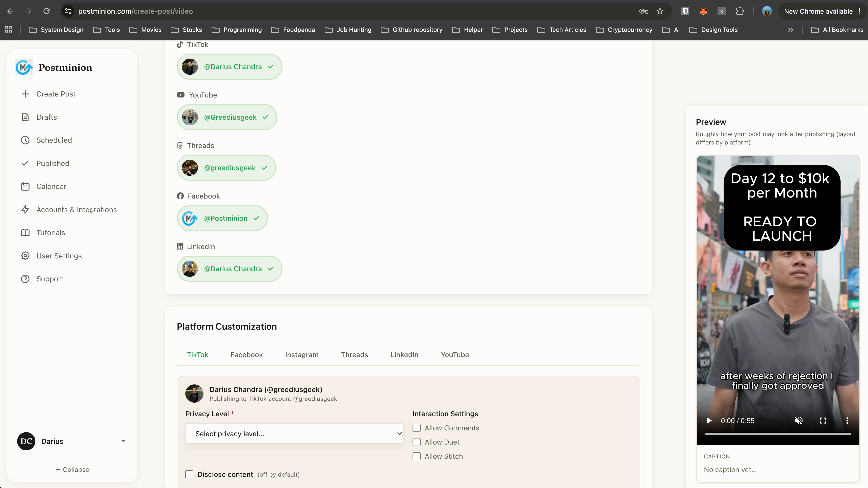Open the Extensions puzzle piece icon
The width and height of the screenshot is (868, 488).
[x=740, y=11]
